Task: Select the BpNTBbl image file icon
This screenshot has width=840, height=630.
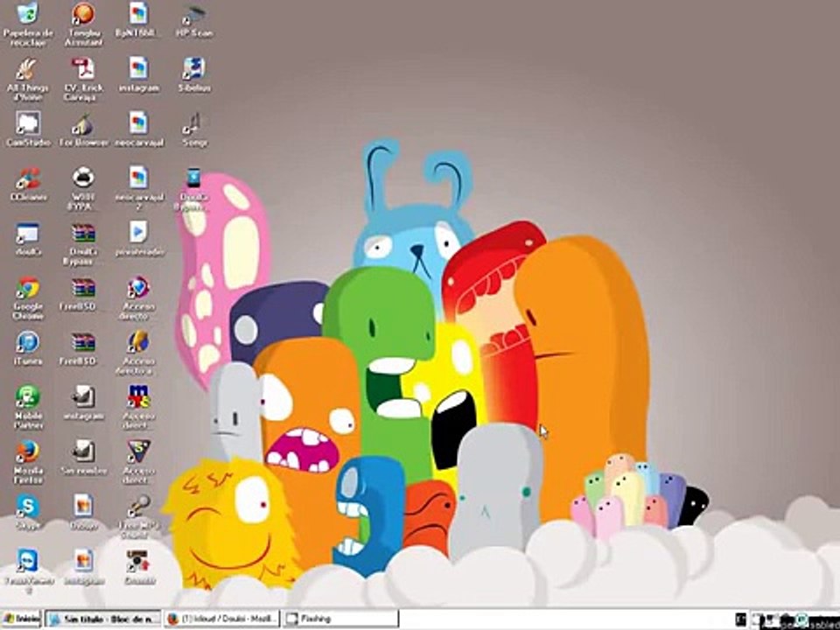Action: click(139, 19)
